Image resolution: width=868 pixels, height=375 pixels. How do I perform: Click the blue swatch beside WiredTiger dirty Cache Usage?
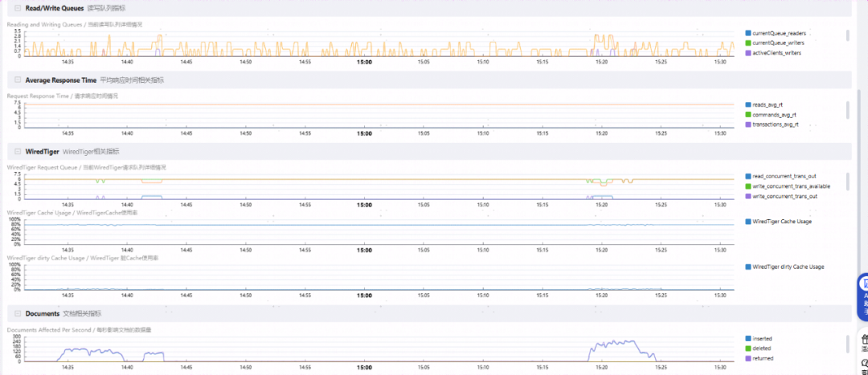point(748,267)
